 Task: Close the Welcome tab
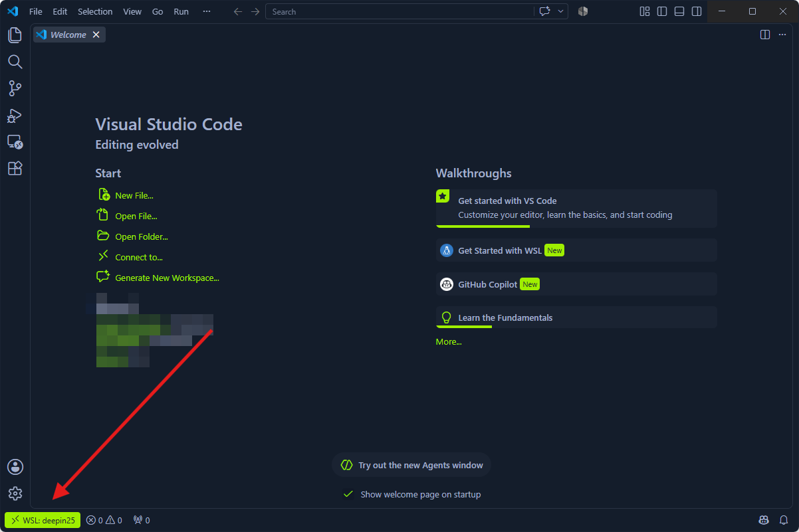click(96, 35)
